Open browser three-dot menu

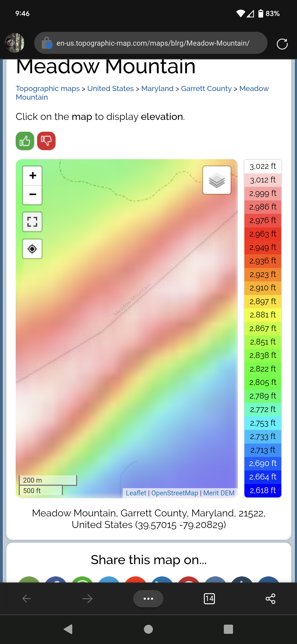(148, 599)
